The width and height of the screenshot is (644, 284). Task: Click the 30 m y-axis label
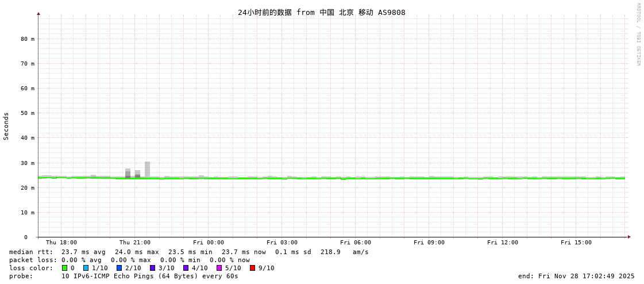[28, 163]
